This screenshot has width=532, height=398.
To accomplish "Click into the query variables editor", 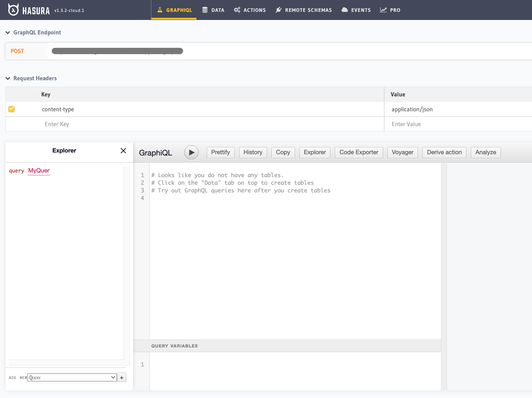I will 295,371.
